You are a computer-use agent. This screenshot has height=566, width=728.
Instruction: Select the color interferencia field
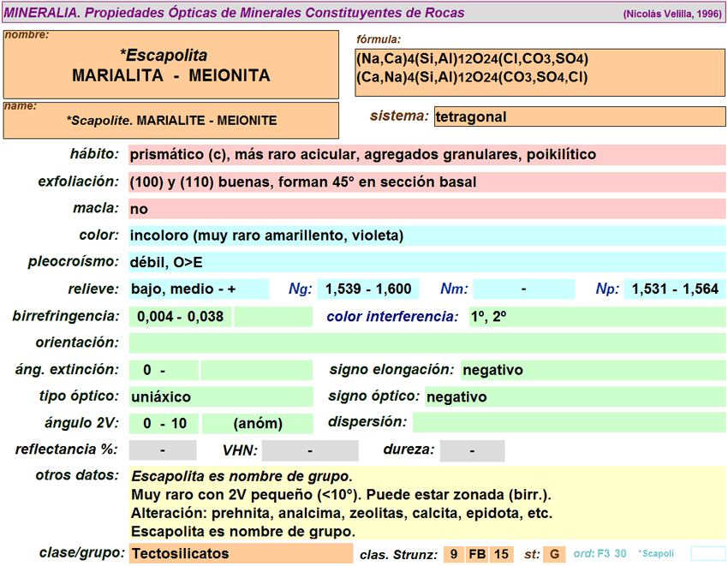pyautogui.click(x=596, y=317)
